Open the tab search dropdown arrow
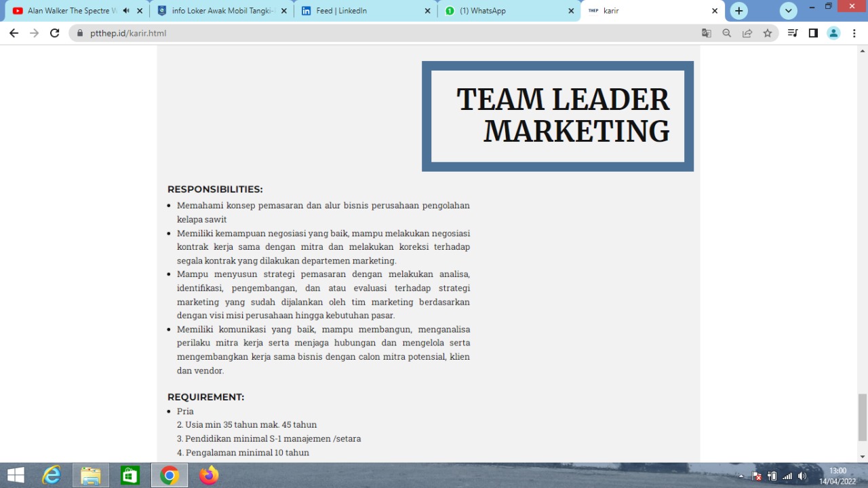The image size is (868, 488). point(788,11)
